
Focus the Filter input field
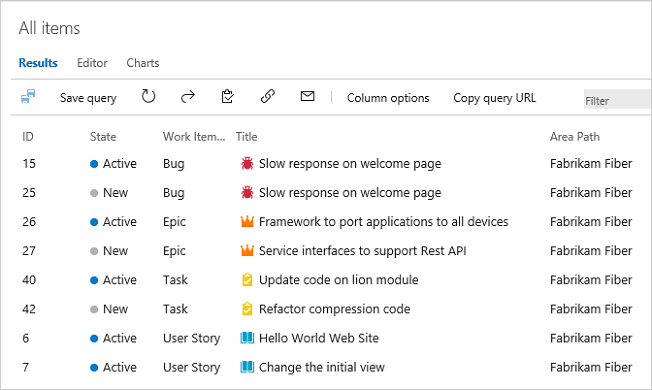click(x=617, y=99)
